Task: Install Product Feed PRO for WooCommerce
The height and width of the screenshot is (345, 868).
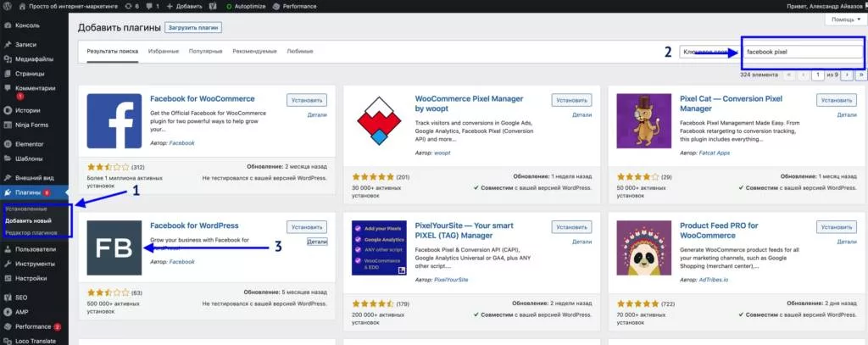Action: coord(837,227)
